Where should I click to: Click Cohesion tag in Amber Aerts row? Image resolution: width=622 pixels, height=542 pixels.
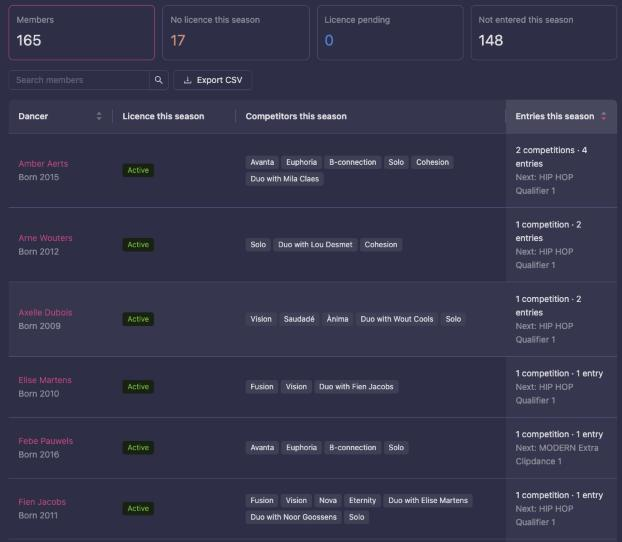(x=432, y=162)
